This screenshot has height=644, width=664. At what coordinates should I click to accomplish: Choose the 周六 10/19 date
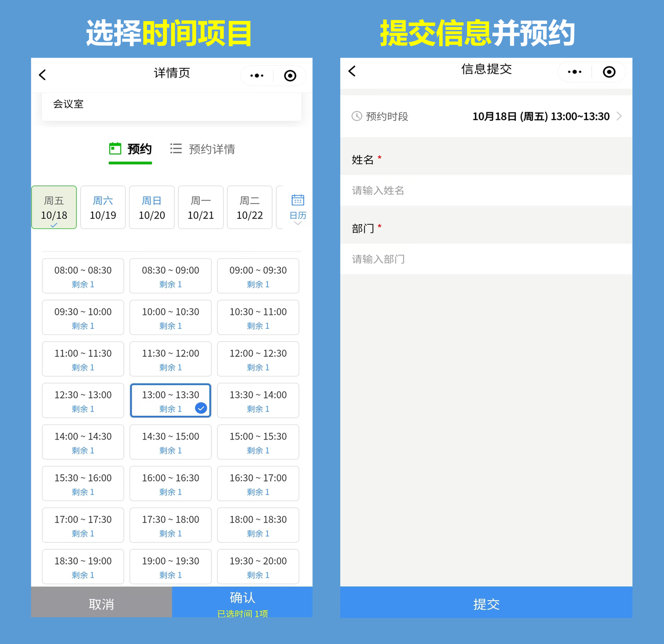[103, 208]
